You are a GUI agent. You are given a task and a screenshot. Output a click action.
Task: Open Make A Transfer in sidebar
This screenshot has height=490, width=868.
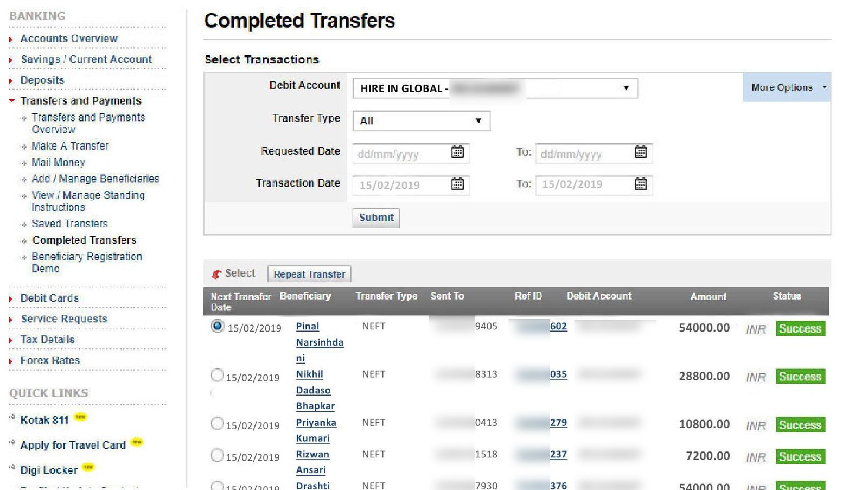tap(70, 146)
